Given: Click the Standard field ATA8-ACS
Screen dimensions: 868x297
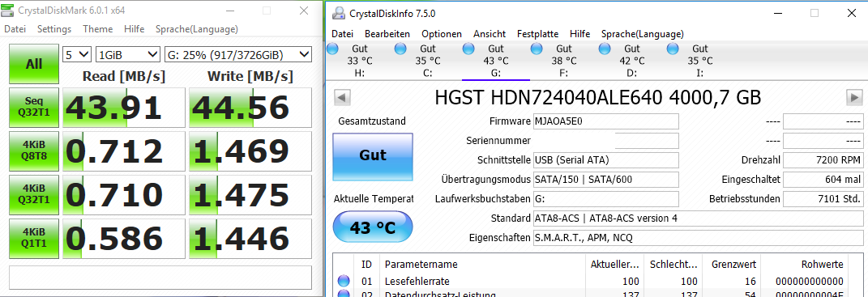Looking at the screenshot, I should (698, 218).
